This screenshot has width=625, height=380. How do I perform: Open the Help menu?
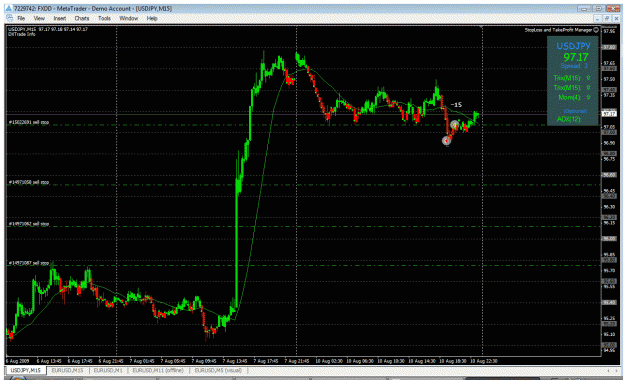(152, 18)
